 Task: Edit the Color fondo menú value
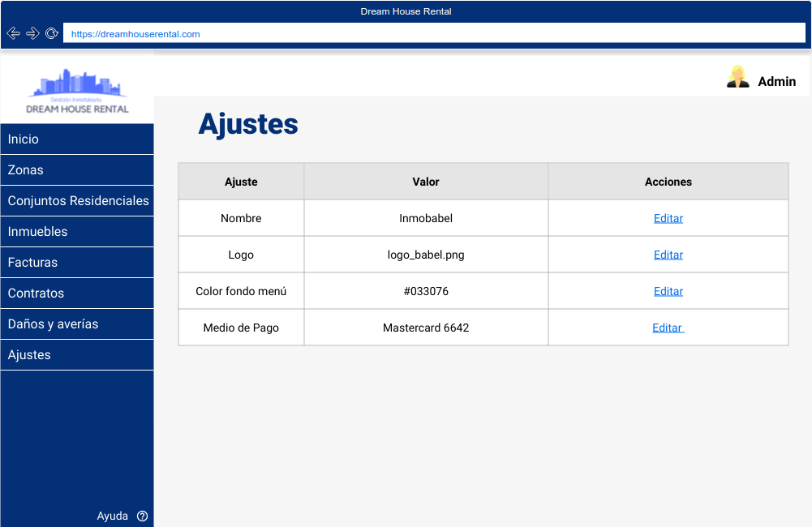668,291
